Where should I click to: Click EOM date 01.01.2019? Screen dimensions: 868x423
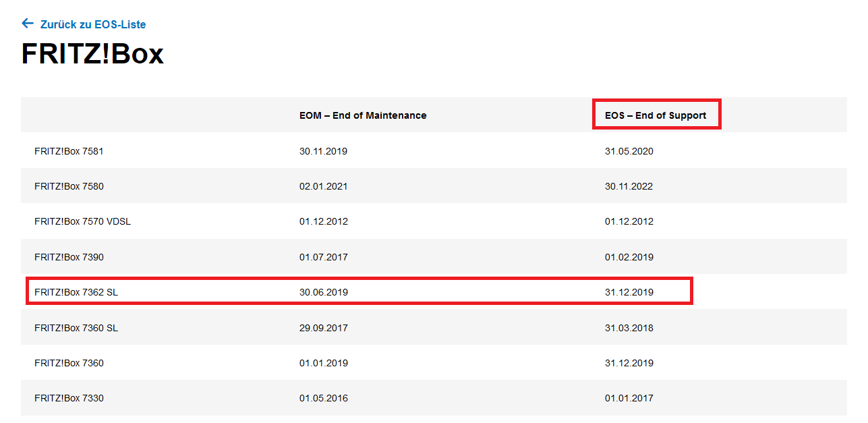click(x=324, y=363)
